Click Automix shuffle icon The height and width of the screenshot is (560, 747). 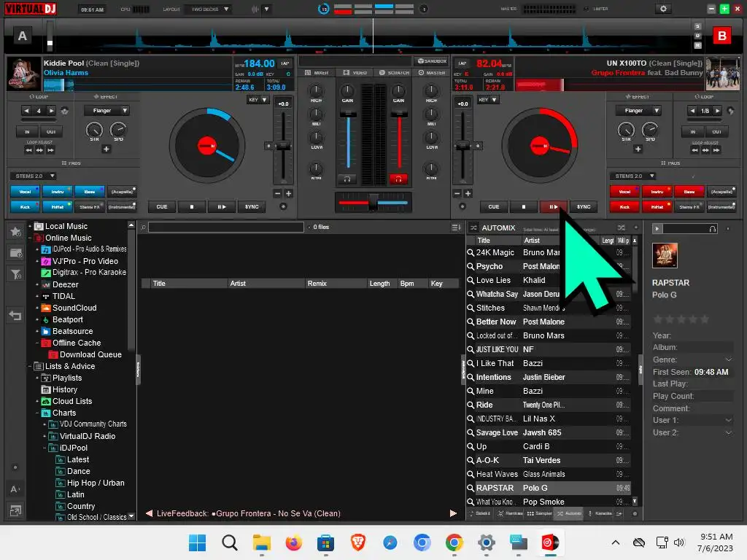coord(622,227)
